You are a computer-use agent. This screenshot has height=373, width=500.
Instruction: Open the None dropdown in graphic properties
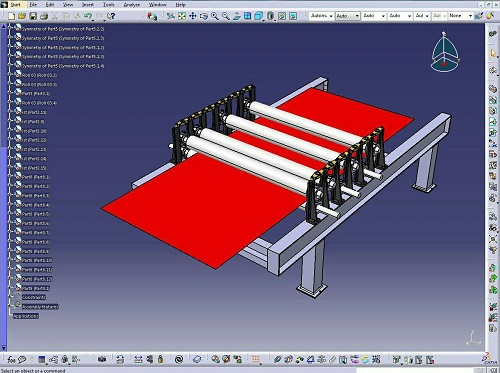click(460, 16)
